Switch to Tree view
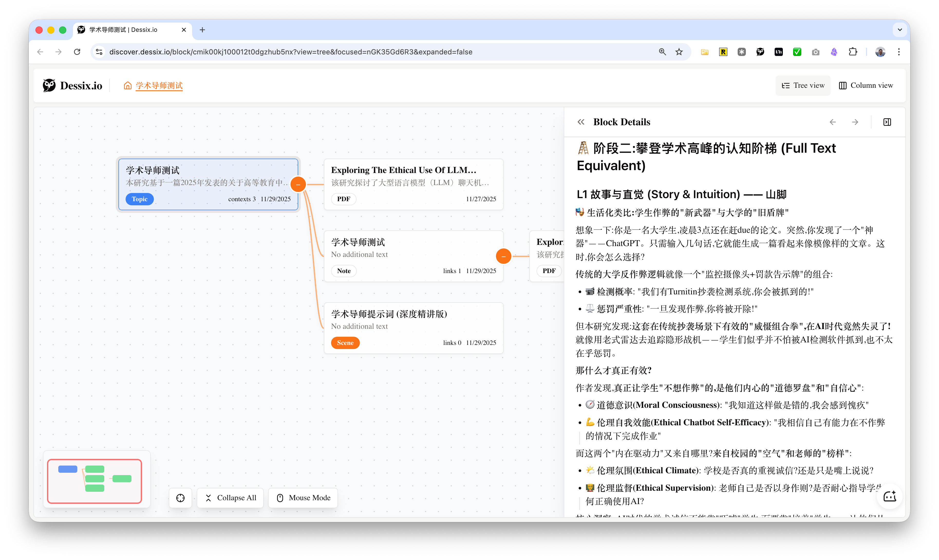Viewport: 939px width, 560px height. coord(803,86)
